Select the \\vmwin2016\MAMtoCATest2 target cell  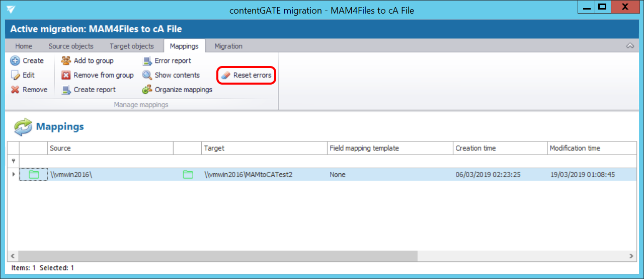(x=264, y=174)
